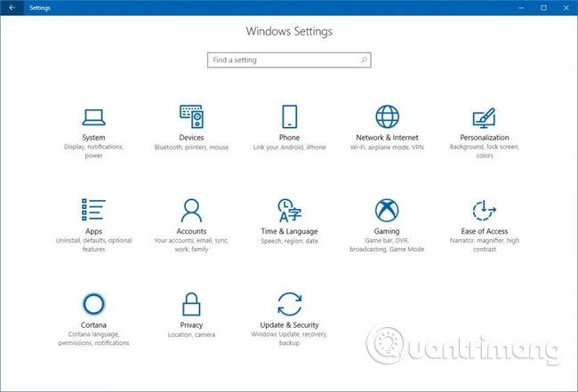Click the Update & Security label
Screen dimensions: 578x392
coord(289,325)
